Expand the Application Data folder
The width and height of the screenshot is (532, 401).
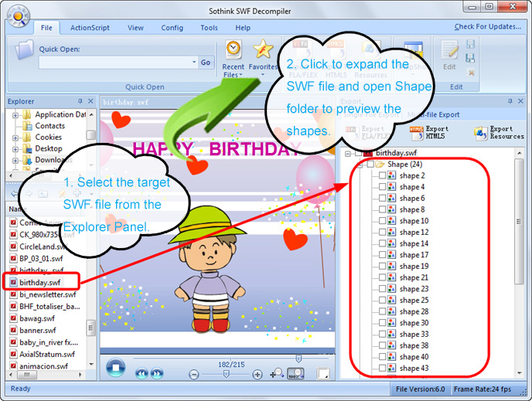pyautogui.click(x=15, y=115)
